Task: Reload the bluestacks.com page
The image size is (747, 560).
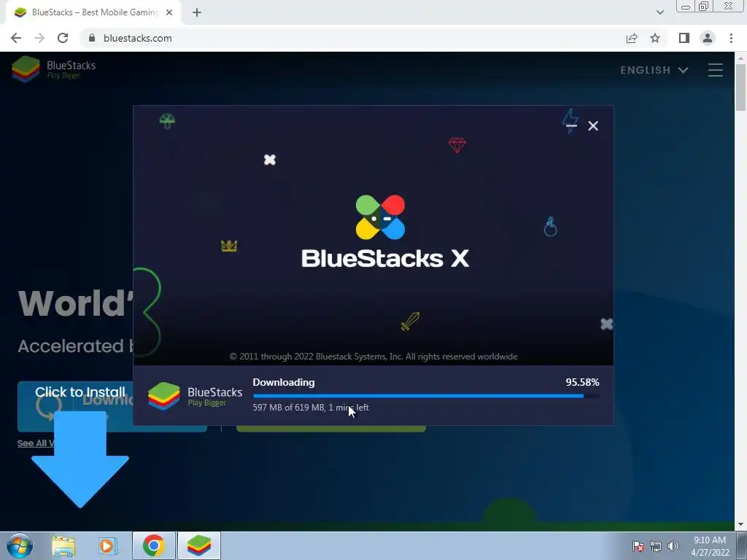Action: coord(63,38)
